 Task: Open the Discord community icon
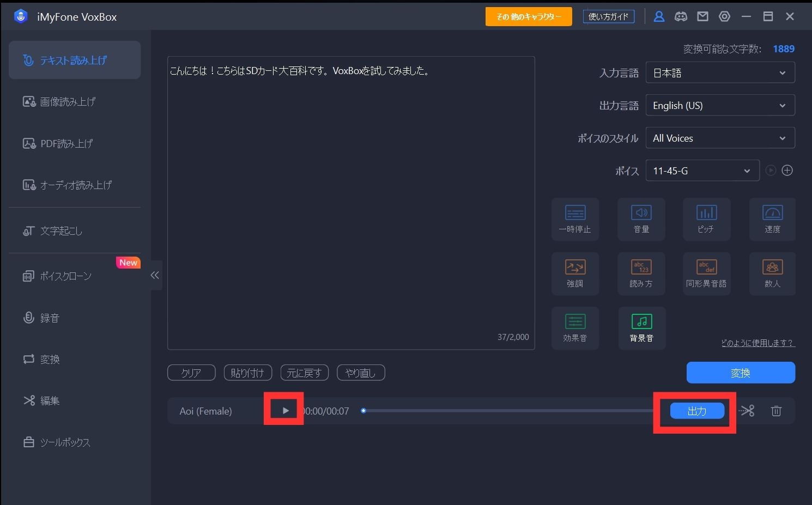tap(681, 16)
